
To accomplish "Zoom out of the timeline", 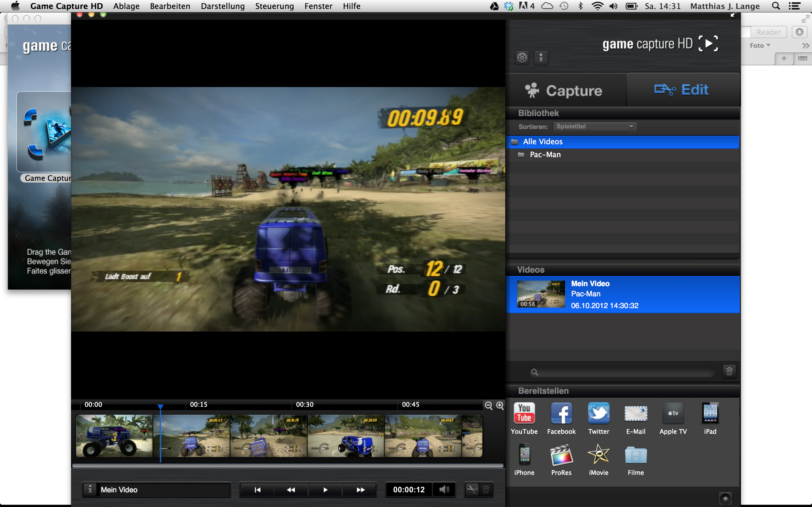I will pos(489,405).
